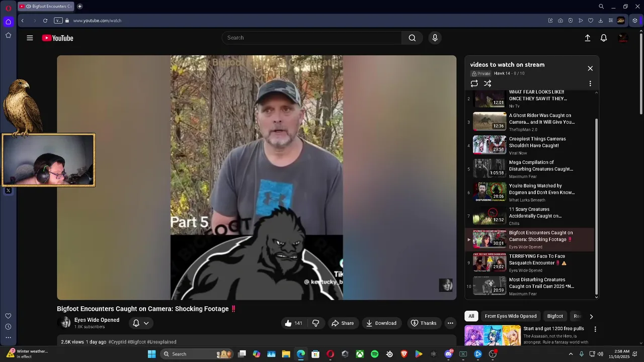644x362 pixels.
Task: Open the browser tab search magnifier
Action: click(601, 7)
